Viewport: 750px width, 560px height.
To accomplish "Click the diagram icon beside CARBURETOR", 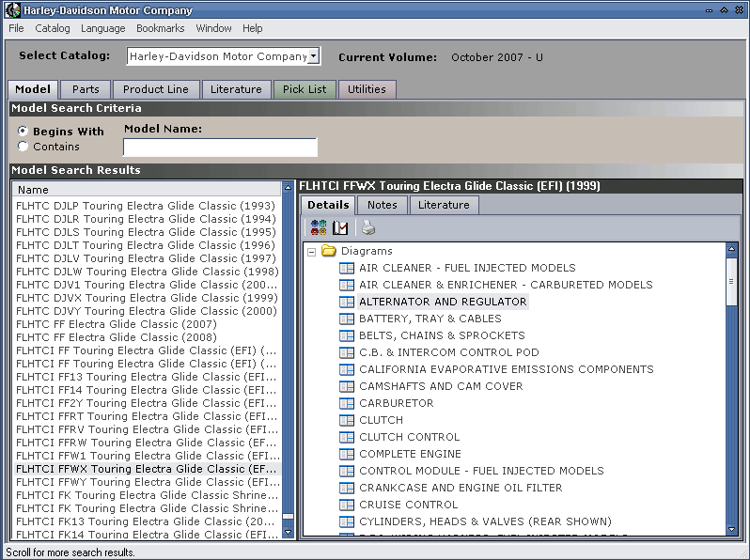I will click(x=347, y=403).
